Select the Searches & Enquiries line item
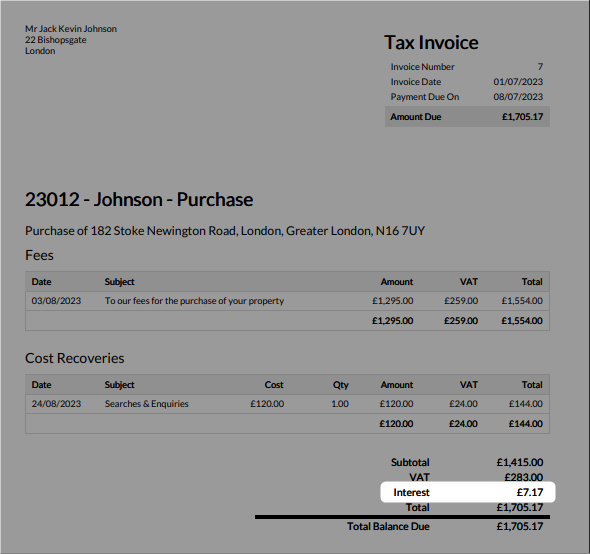This screenshot has width=590, height=554. point(287,404)
